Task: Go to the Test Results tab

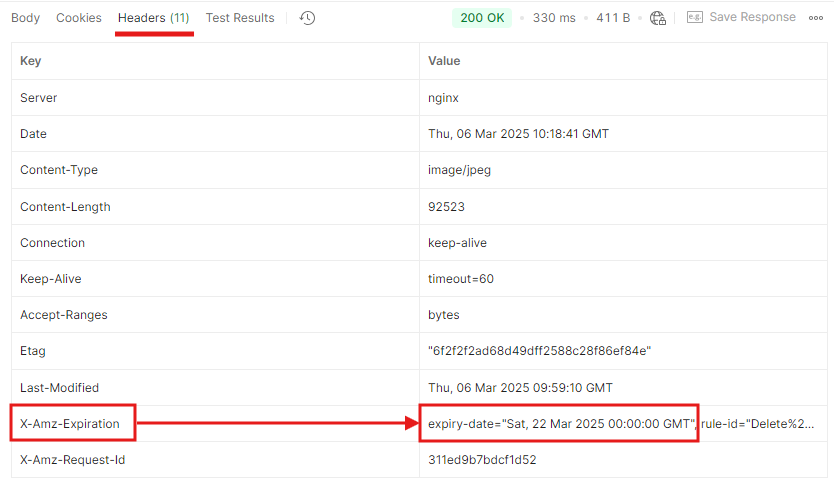Action: 240,18
